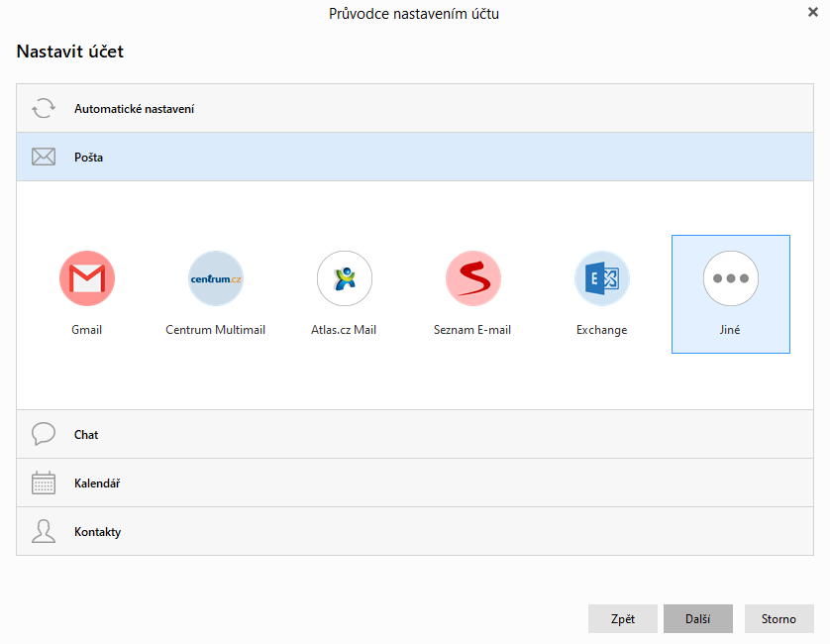Image resolution: width=830 pixels, height=644 pixels.
Task: Select the Seznam E-mail icon
Action: pos(472,278)
